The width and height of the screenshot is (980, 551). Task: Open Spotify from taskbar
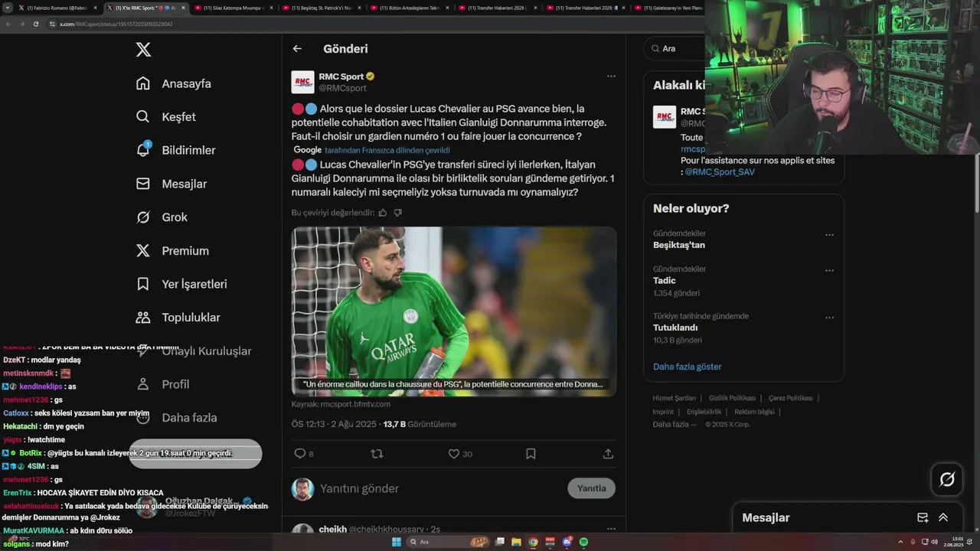(x=583, y=542)
